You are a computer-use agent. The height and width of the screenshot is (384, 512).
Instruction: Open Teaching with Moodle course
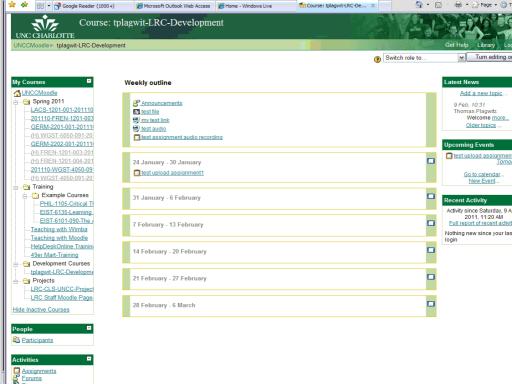[x=59, y=238]
